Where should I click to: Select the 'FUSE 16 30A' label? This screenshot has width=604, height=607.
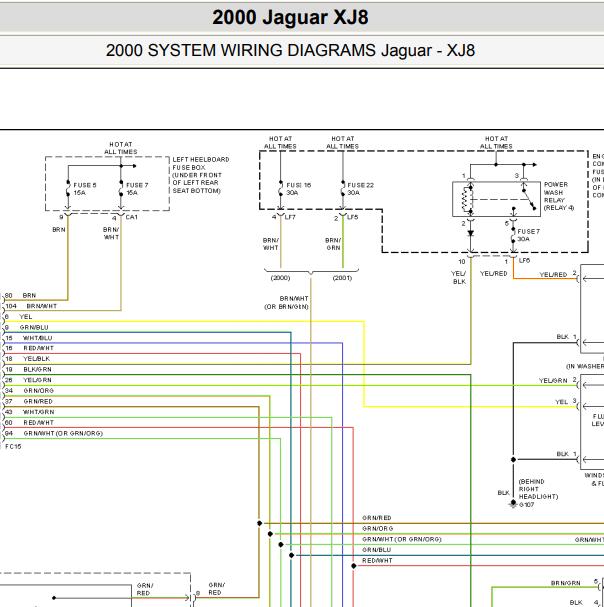[x=299, y=189]
